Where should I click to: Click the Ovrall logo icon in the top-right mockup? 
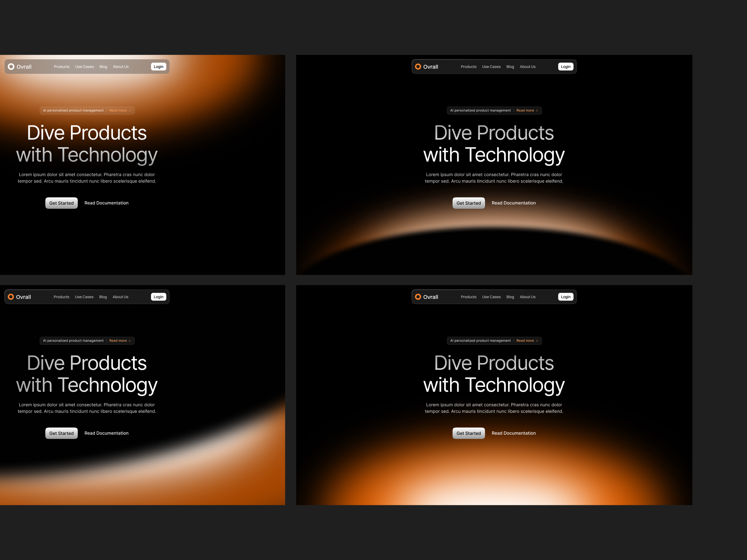(418, 67)
